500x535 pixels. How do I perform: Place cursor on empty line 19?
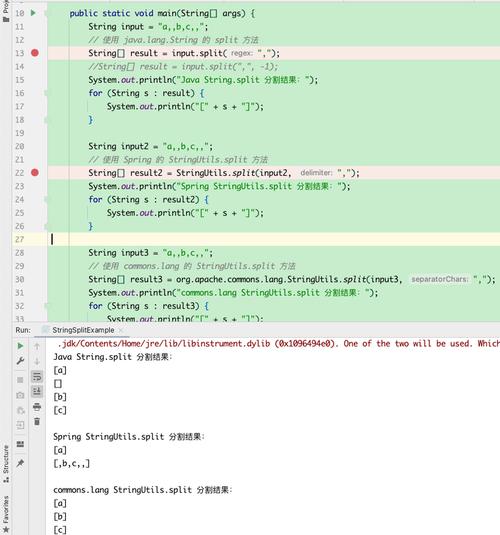[x=273, y=133]
